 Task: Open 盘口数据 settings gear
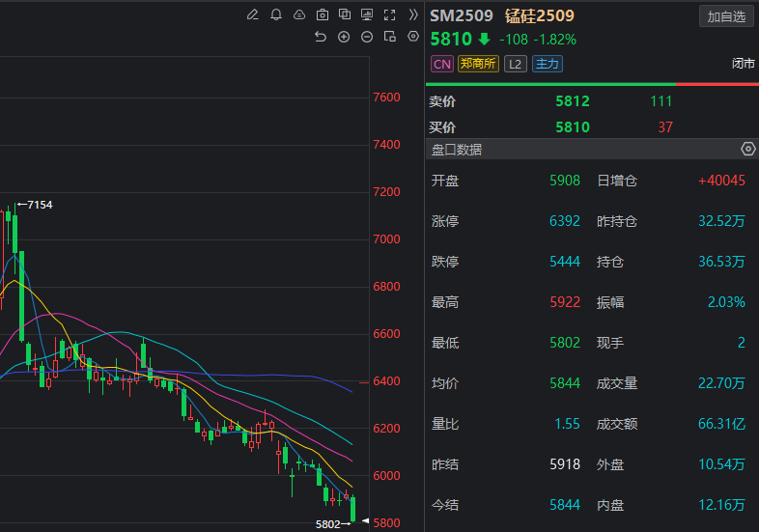pos(747,149)
